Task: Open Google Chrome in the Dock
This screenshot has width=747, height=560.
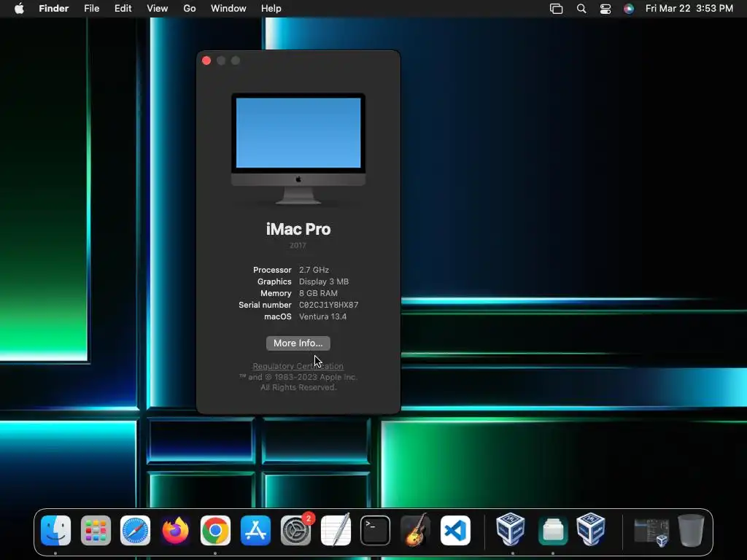Action: (x=215, y=530)
